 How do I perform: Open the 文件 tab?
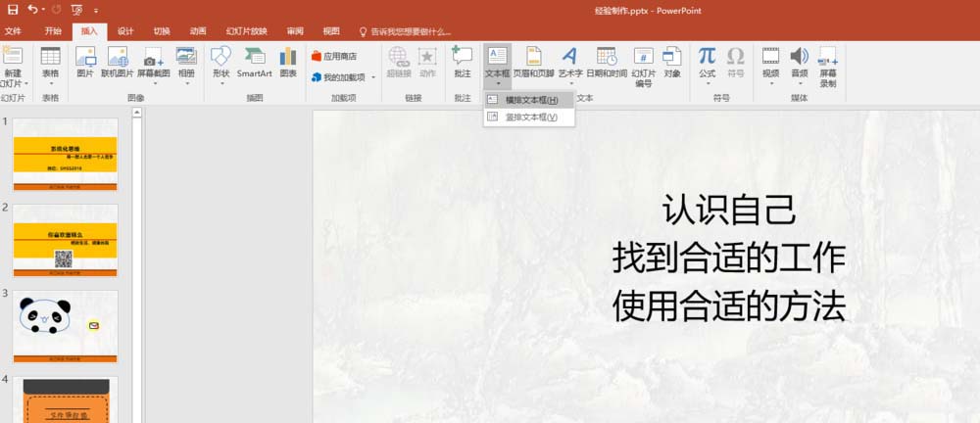pos(13,31)
